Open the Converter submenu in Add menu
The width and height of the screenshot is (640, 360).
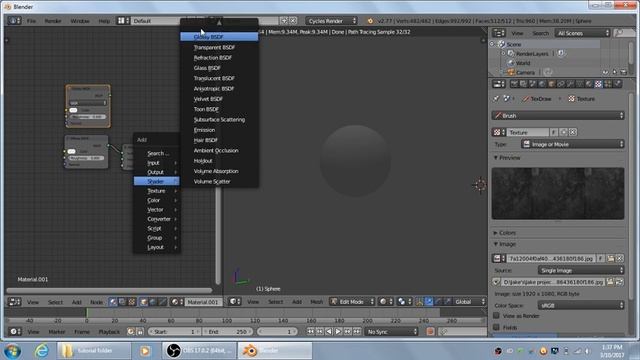[157, 219]
